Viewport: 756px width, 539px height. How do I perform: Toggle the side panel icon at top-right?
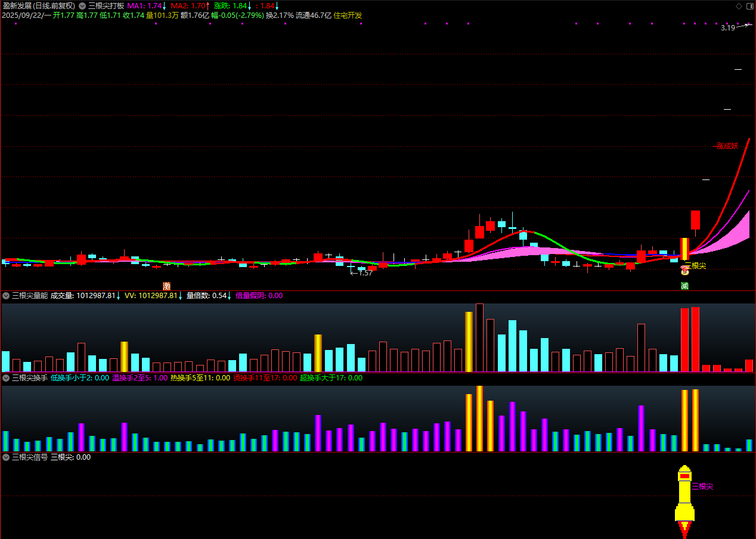749,6
